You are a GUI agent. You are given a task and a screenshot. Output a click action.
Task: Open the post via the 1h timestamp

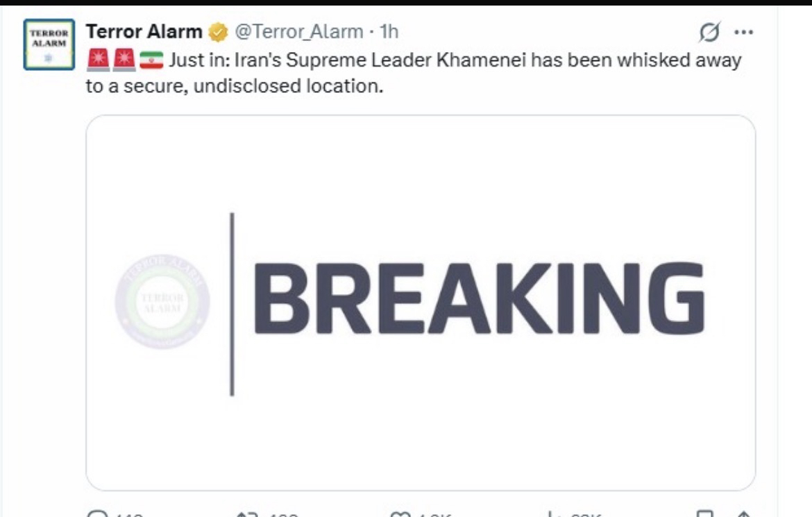point(389,31)
